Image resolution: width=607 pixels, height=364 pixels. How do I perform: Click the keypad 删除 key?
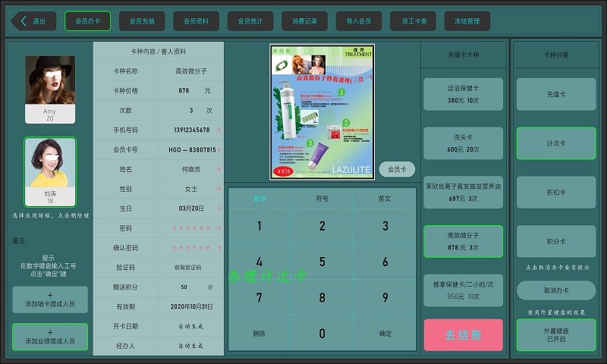259,334
